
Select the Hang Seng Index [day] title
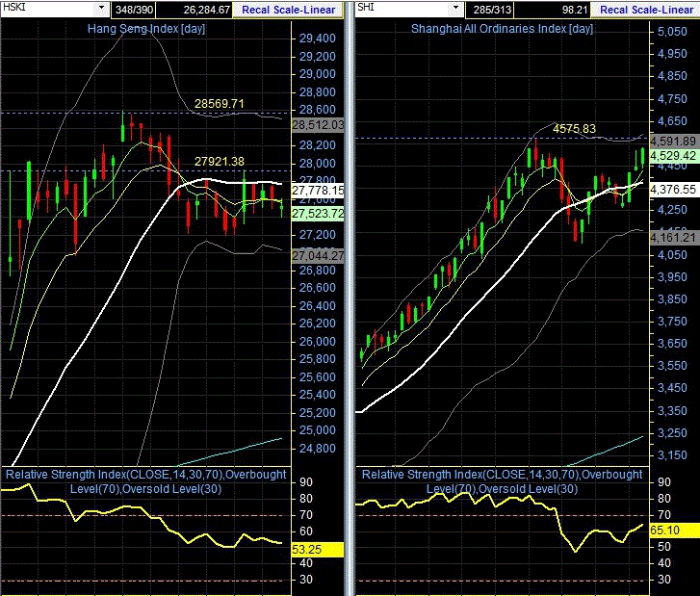(146, 29)
